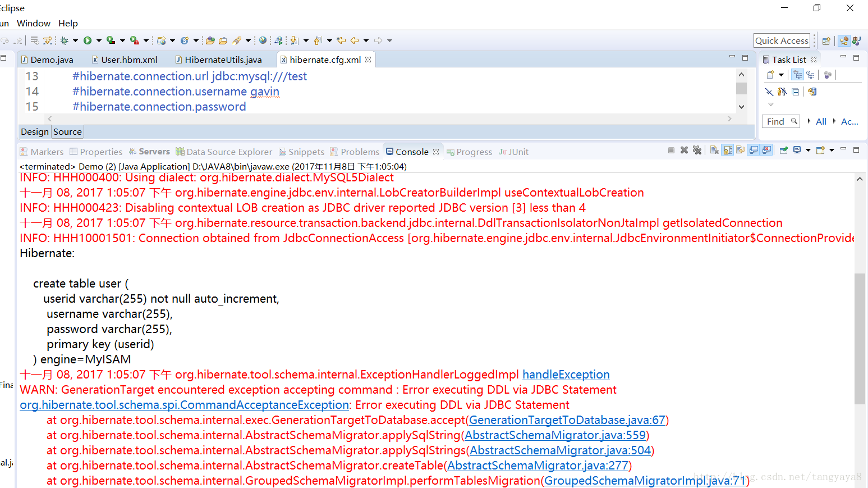Click Collapse All icon in Task List

click(795, 92)
